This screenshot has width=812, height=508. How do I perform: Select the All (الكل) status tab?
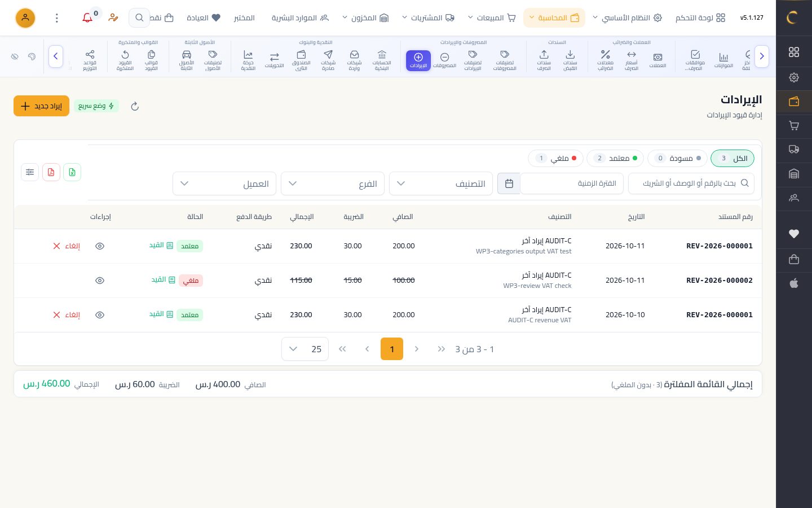(732, 159)
